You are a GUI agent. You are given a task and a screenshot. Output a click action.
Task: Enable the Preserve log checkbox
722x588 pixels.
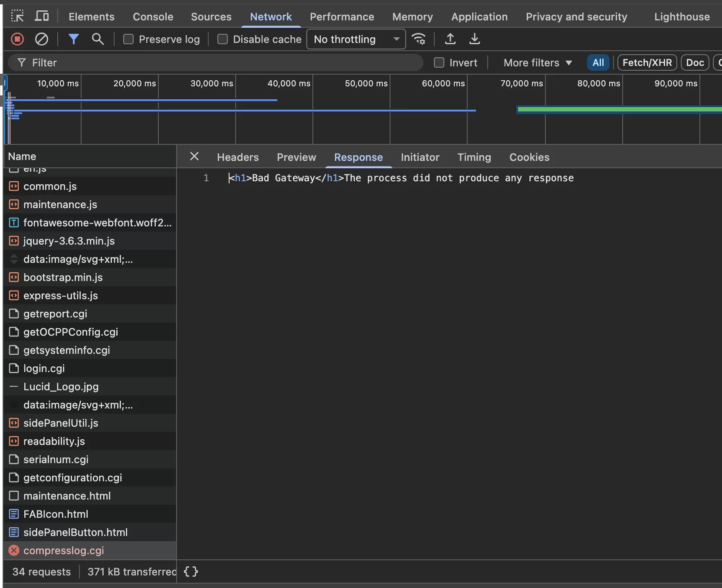128,39
